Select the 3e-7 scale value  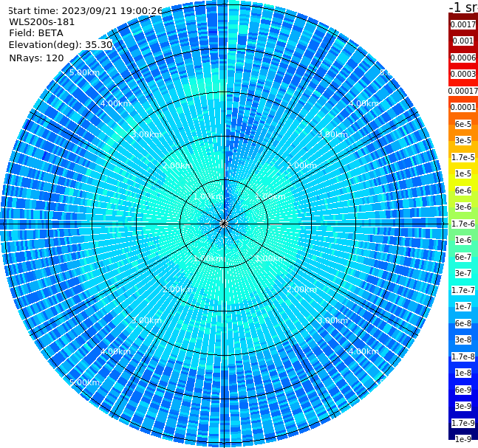point(462,273)
